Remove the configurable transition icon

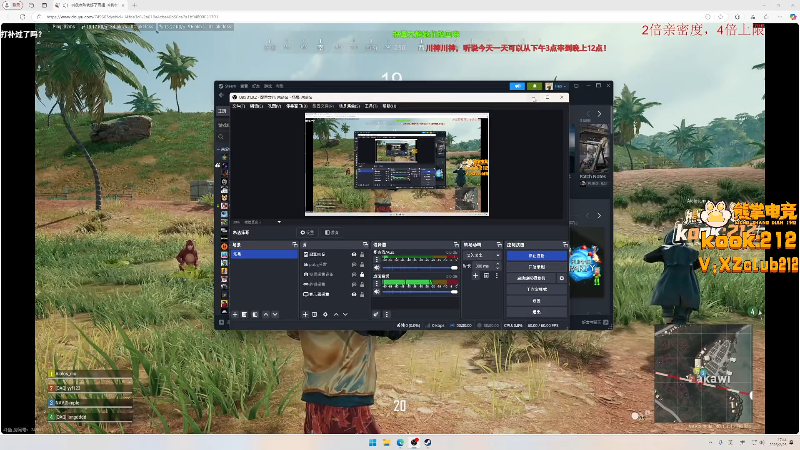click(x=486, y=276)
